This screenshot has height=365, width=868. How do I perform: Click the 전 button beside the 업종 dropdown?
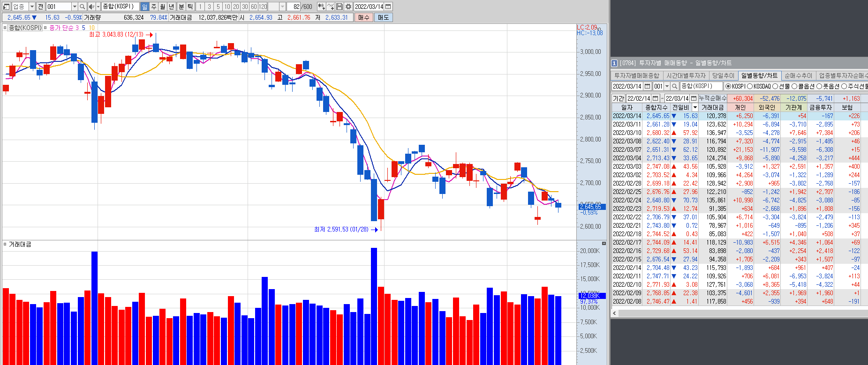40,7
